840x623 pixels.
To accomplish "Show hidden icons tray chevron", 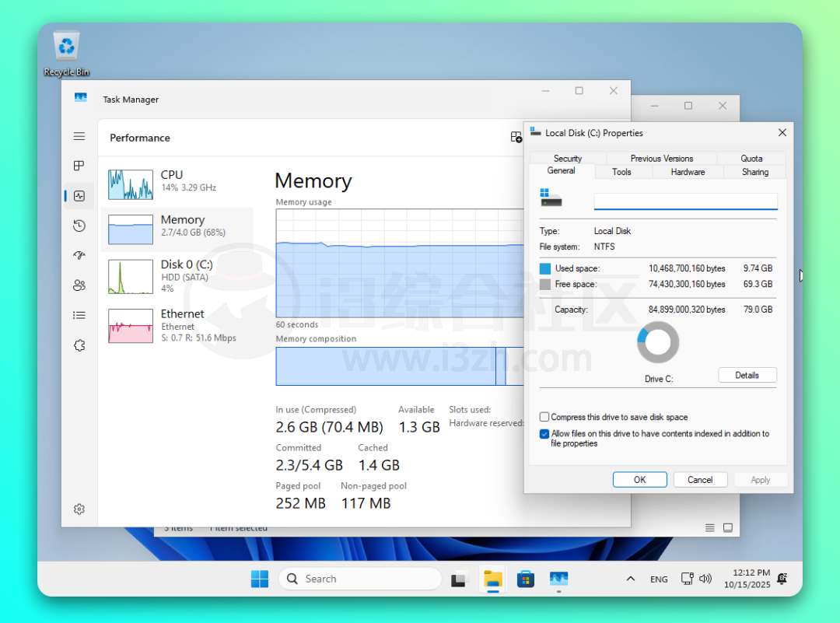I will (x=631, y=579).
